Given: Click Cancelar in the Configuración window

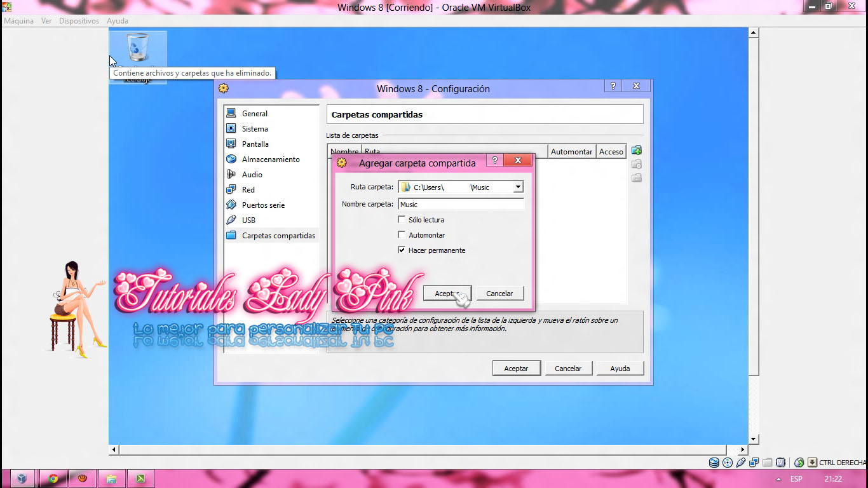Looking at the screenshot, I should [x=568, y=369].
